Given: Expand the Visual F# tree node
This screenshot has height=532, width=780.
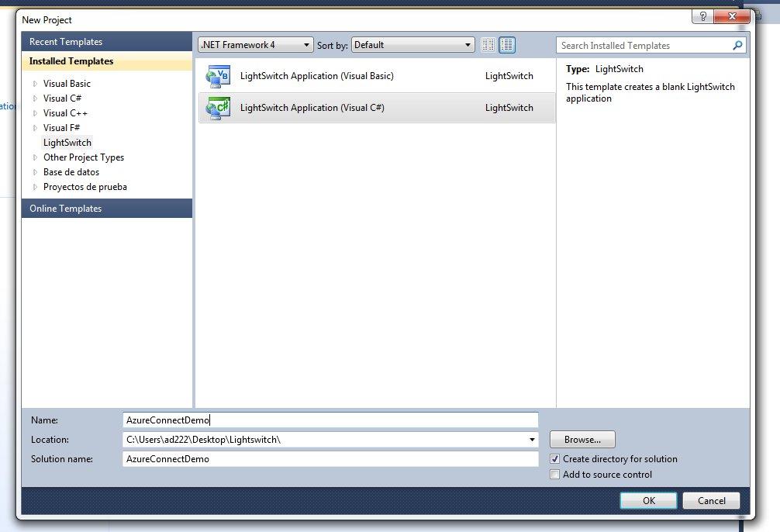Looking at the screenshot, I should click(x=35, y=128).
